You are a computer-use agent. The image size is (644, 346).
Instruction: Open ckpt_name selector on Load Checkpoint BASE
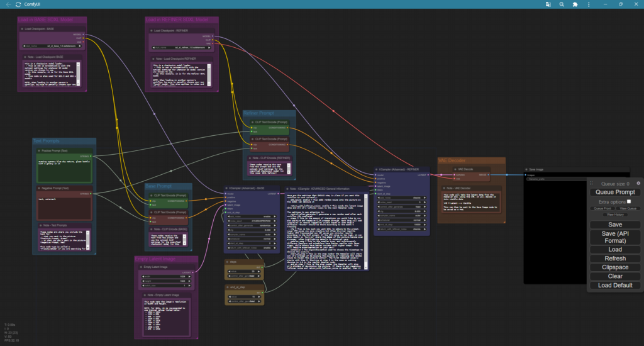(x=52, y=46)
